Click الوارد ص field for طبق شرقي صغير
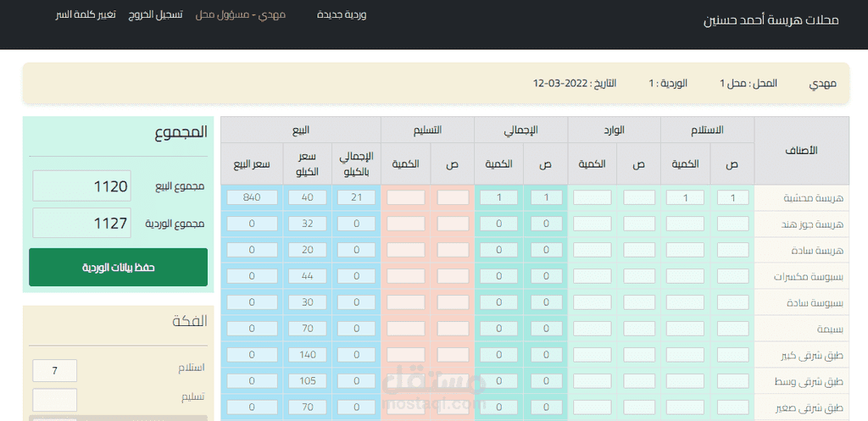This screenshot has width=868, height=421. coord(639,407)
